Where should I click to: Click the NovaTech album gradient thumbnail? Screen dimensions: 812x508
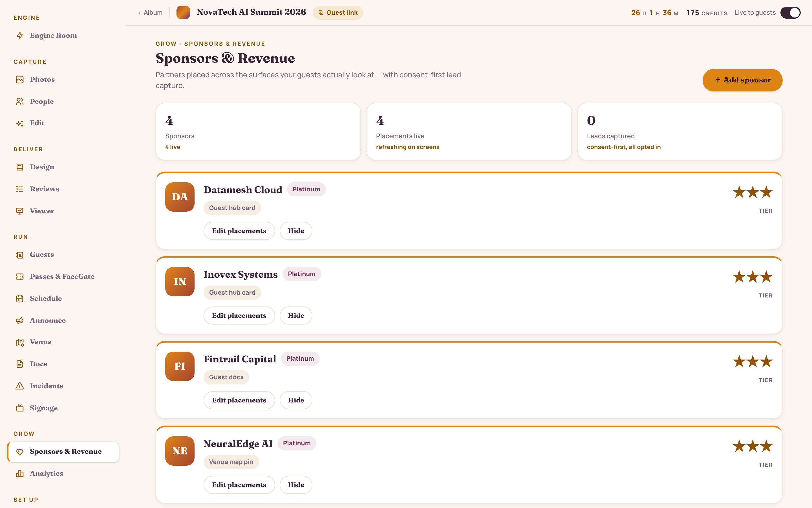coord(183,12)
